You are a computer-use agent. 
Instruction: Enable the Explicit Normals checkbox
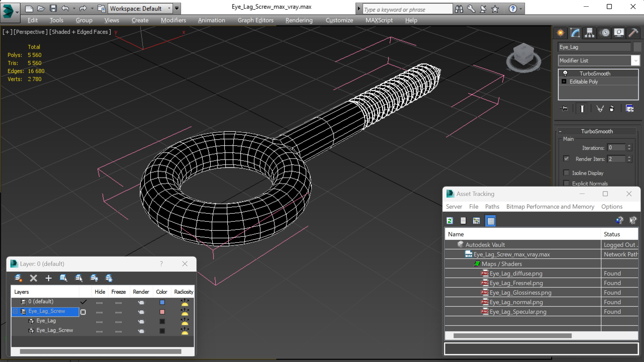[567, 183]
